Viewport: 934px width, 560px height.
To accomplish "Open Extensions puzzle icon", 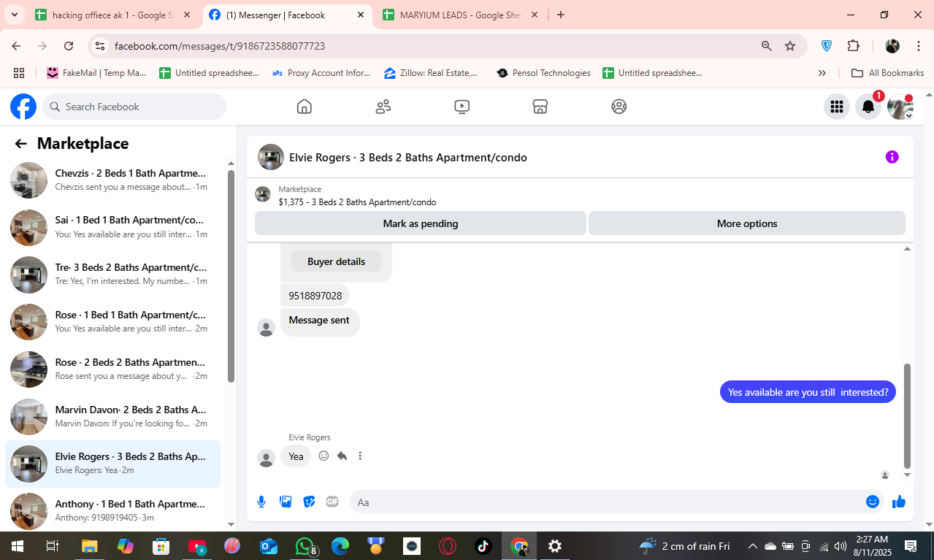I will point(853,46).
